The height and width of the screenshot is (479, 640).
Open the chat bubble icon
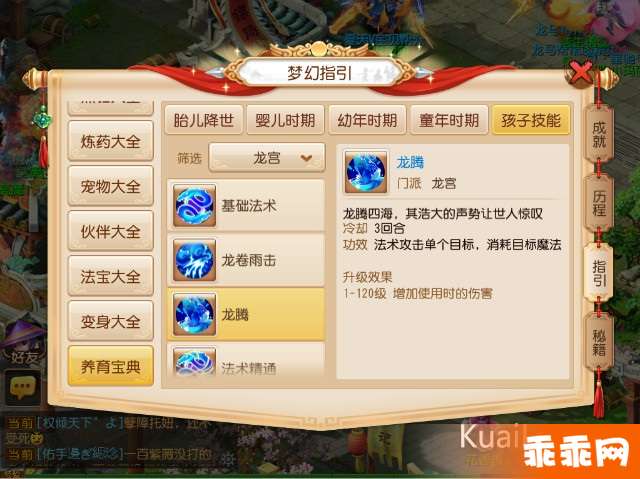click(22, 387)
